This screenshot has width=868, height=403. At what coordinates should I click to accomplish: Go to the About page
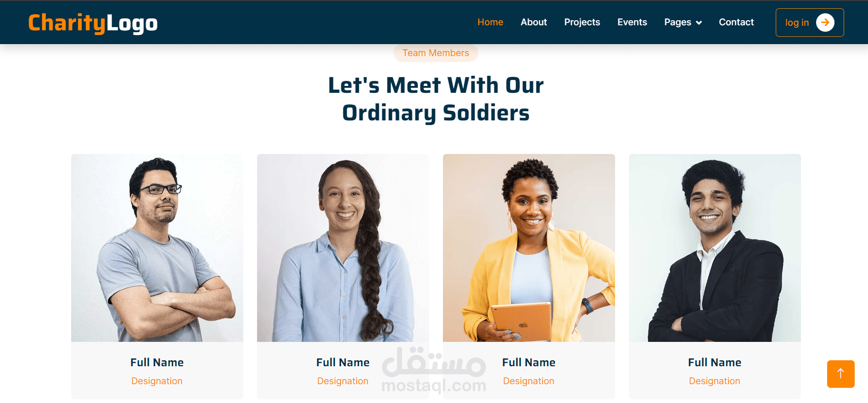pyautogui.click(x=533, y=22)
